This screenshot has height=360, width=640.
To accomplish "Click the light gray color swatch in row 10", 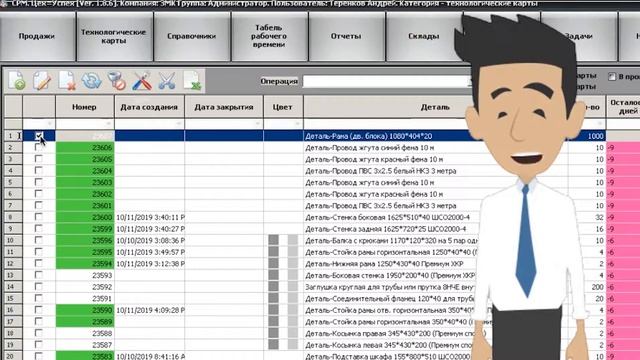I will coord(293,240).
